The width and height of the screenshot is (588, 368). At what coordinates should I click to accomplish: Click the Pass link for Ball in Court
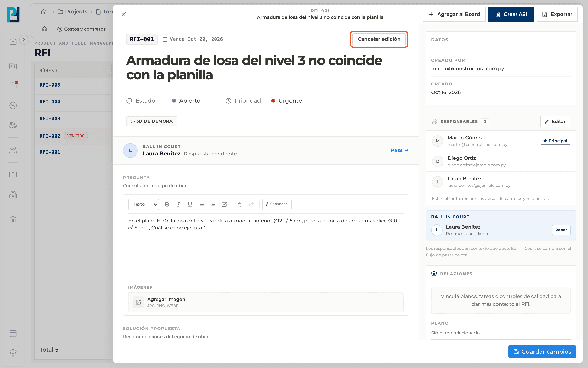[399, 150]
